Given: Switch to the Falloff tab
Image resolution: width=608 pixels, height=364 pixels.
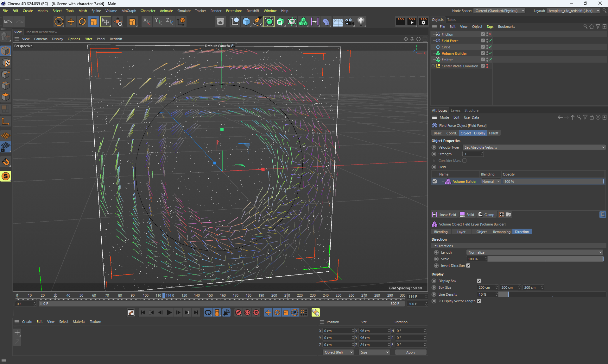Looking at the screenshot, I should coord(493,133).
